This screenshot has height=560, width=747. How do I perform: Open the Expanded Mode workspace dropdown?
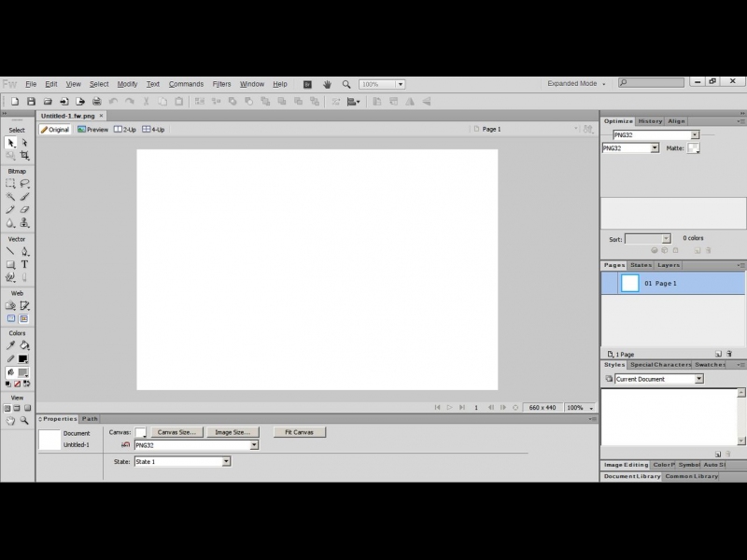click(575, 84)
